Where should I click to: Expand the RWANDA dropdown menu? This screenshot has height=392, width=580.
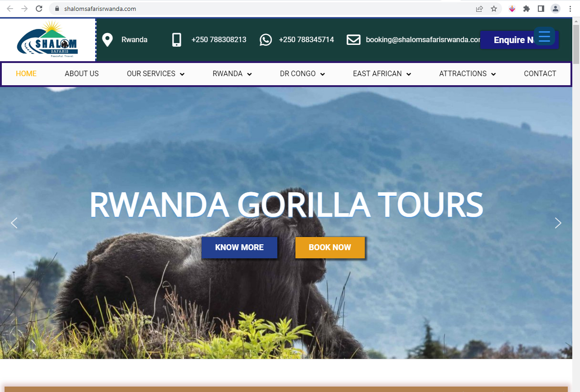[232, 74]
